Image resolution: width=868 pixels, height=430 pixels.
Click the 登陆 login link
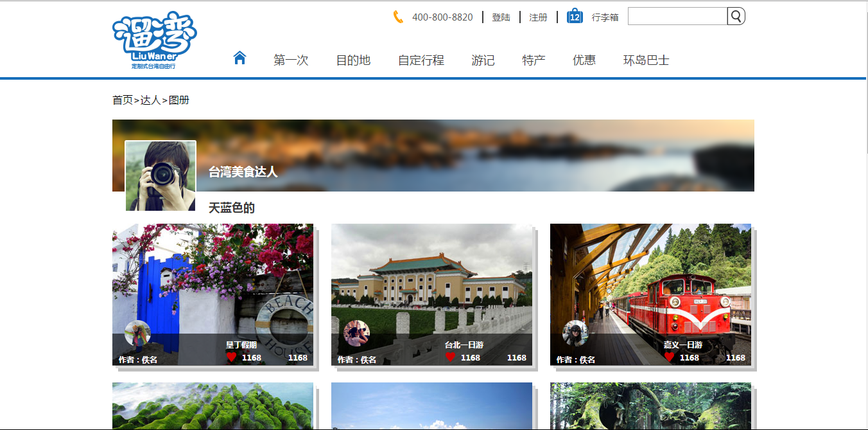point(501,17)
